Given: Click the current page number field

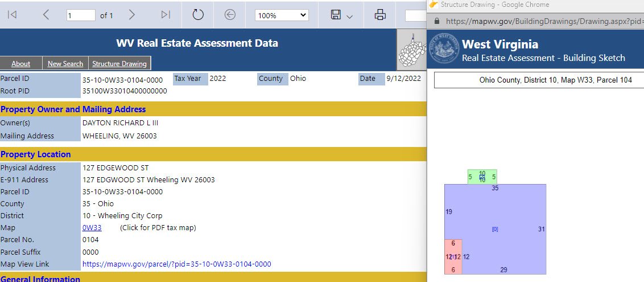Looking at the screenshot, I should click(81, 15).
